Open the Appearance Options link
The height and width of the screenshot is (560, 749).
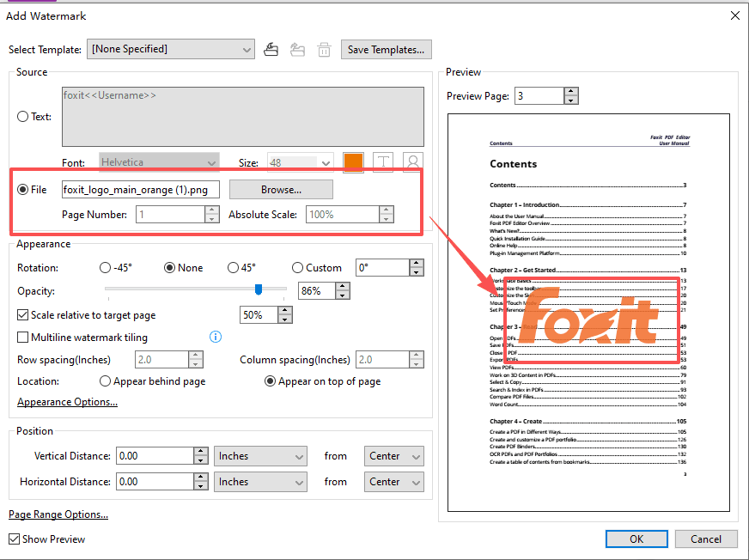(x=67, y=402)
